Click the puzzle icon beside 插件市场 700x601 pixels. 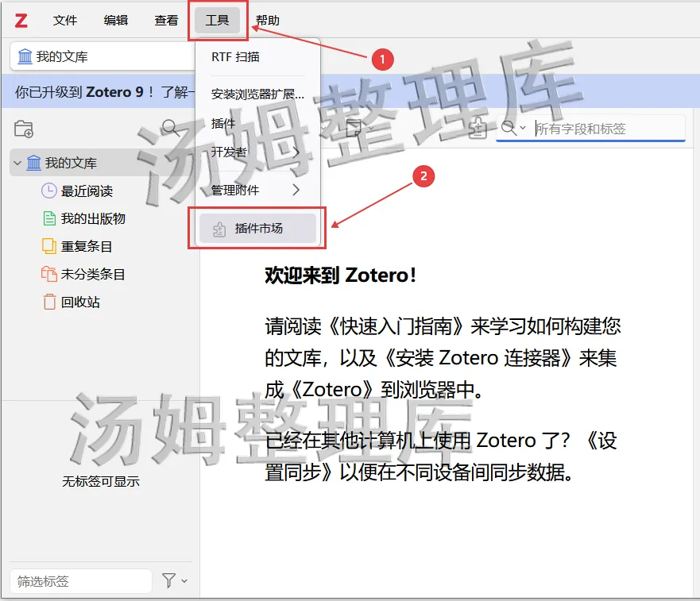[219, 229]
